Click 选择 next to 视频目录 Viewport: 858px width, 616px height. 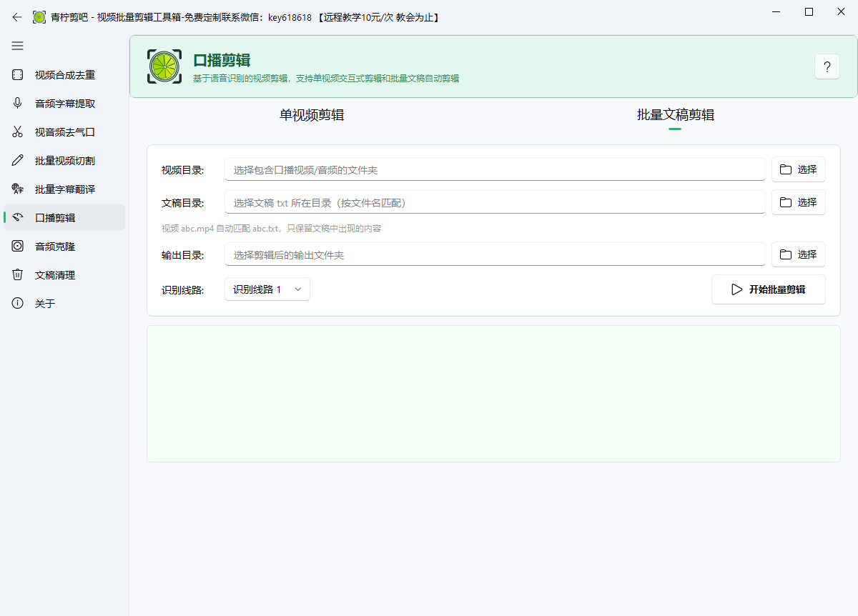[798, 169]
